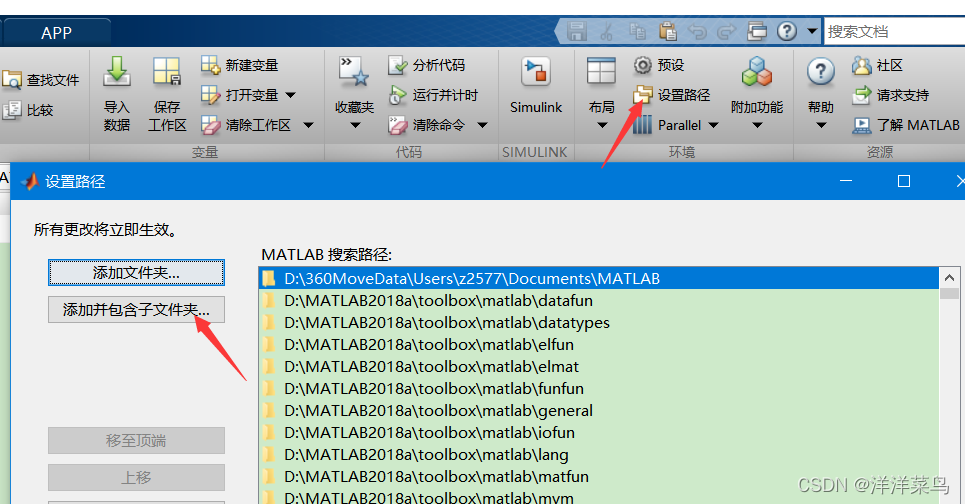Click the Undo arrow in quick access toolbar
The width and height of the screenshot is (965, 504).
[697, 31]
